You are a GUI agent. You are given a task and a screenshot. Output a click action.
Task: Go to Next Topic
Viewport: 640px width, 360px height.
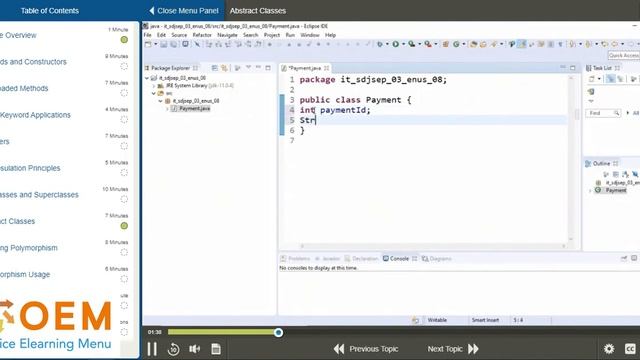tap(453, 349)
